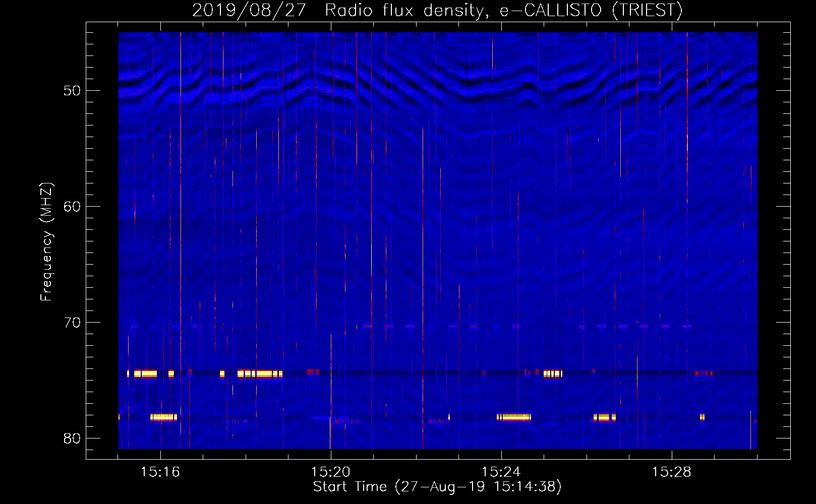Image resolution: width=816 pixels, height=504 pixels.
Task: Click the '70' frequency tick label
Action: click(x=72, y=323)
